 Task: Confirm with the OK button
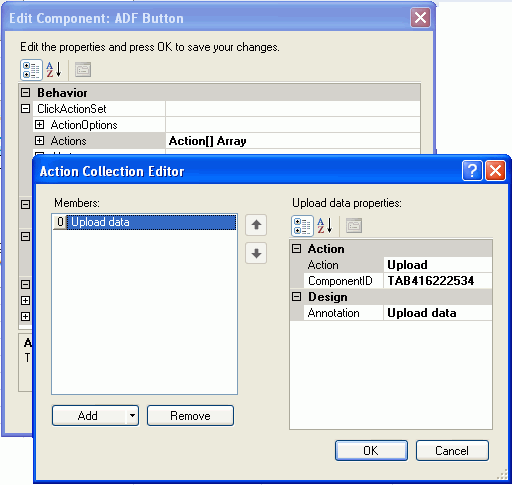click(x=371, y=450)
